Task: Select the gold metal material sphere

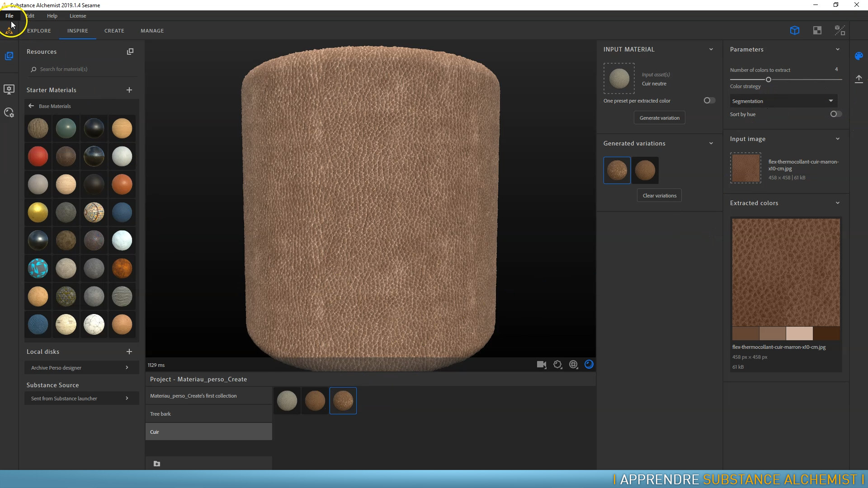Action: point(38,212)
